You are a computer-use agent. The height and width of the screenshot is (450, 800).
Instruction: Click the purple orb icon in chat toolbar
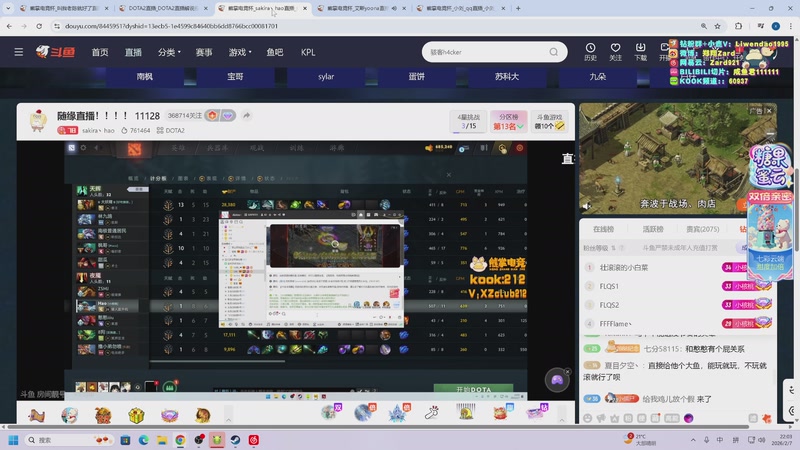pos(688,418)
